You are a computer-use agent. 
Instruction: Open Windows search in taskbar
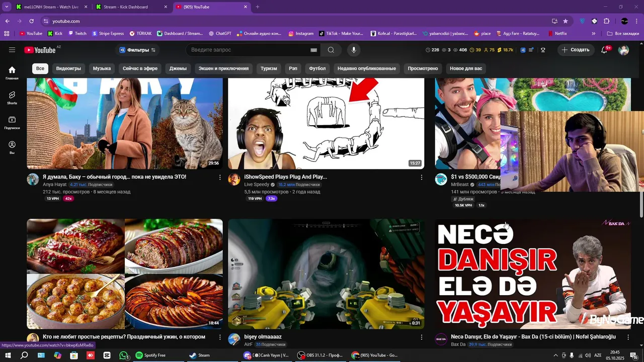[24, 355]
